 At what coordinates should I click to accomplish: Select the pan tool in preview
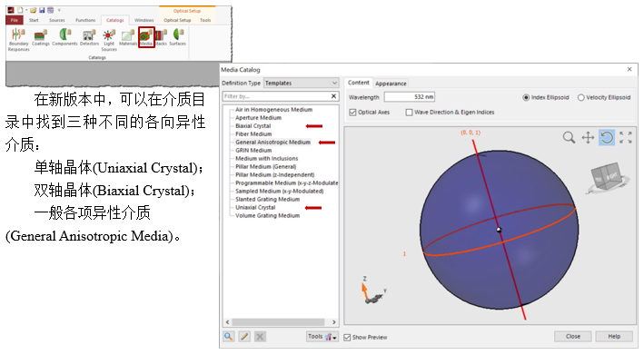[x=588, y=137]
